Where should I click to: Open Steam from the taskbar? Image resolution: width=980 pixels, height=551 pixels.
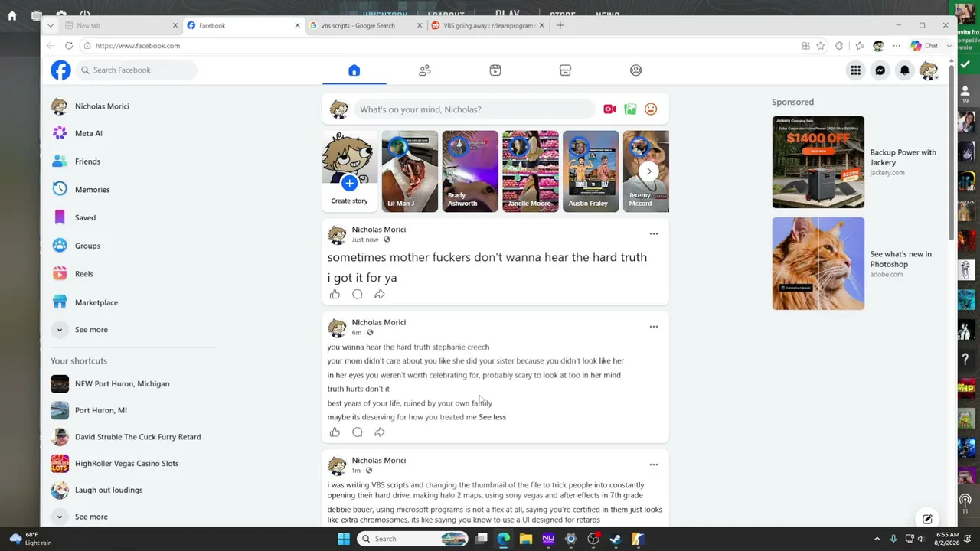pos(615,539)
